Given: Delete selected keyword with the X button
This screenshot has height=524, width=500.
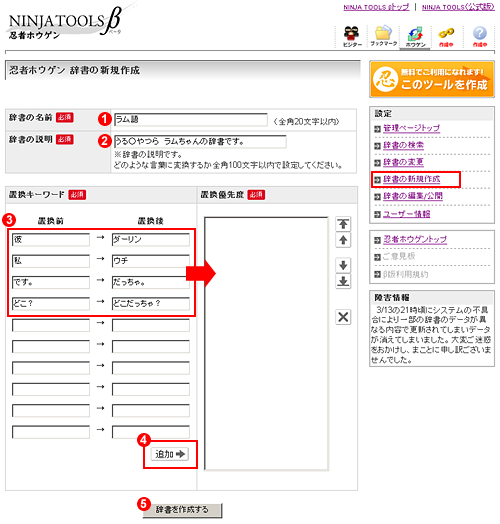Looking at the screenshot, I should (343, 317).
